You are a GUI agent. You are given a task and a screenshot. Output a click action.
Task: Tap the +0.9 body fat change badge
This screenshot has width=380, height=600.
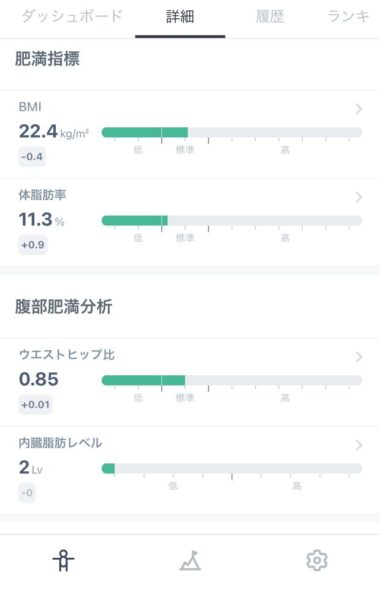33,245
